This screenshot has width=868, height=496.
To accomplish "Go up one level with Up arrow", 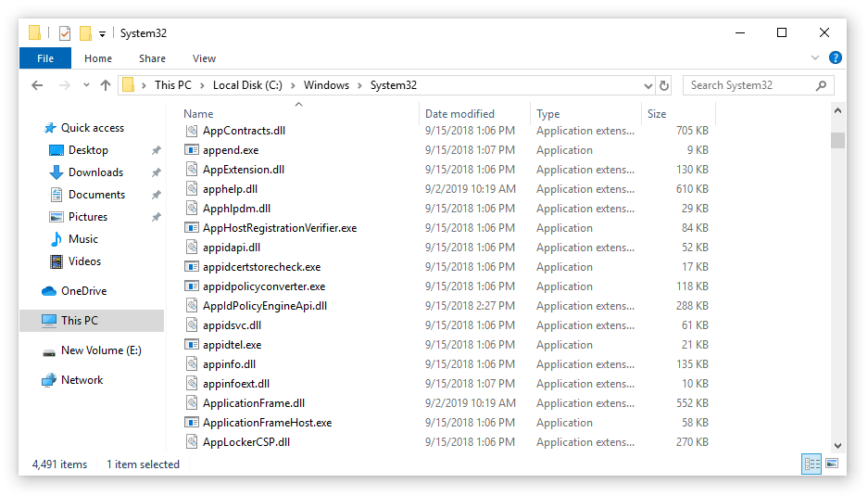I will click(106, 85).
